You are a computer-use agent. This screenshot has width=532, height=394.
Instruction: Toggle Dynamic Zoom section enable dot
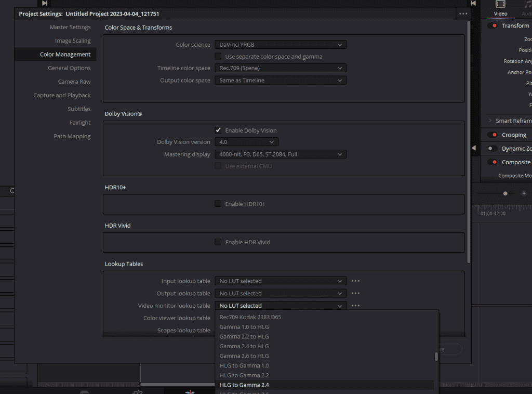493,149
